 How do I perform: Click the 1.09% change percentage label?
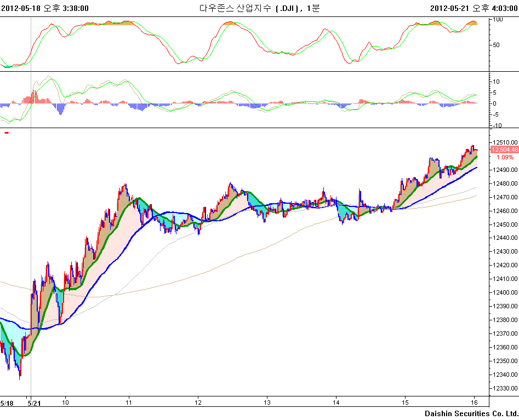point(505,157)
